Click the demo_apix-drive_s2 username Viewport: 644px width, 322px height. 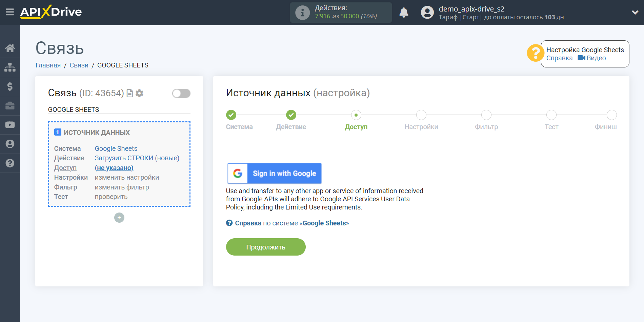tap(471, 9)
